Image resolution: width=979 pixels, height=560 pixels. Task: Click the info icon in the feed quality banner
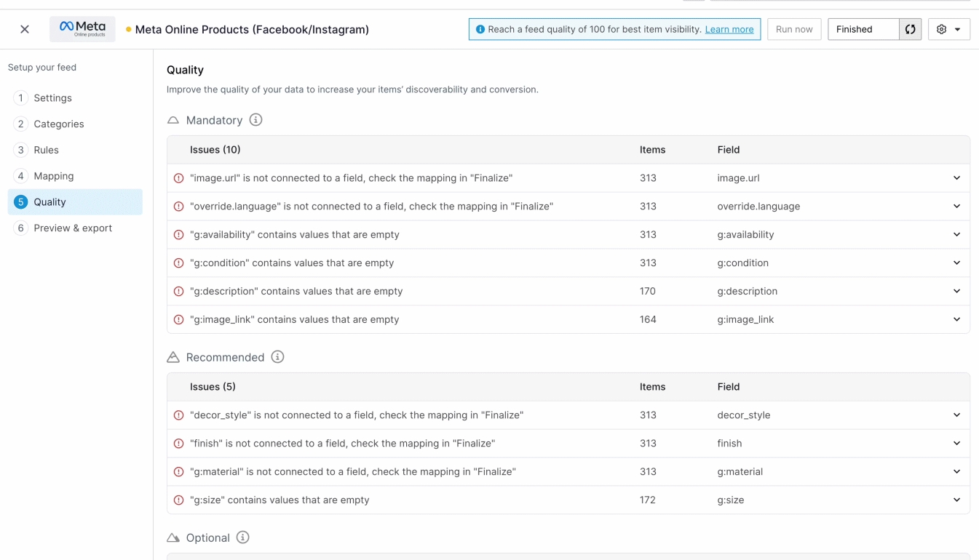tap(480, 28)
